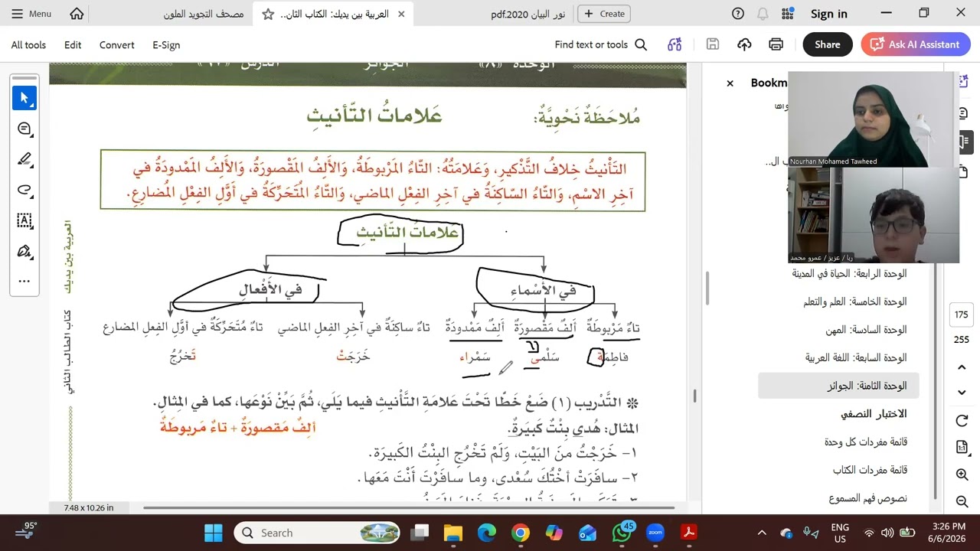Open bookmark الوحدة السادسة: المهن

pos(866,330)
